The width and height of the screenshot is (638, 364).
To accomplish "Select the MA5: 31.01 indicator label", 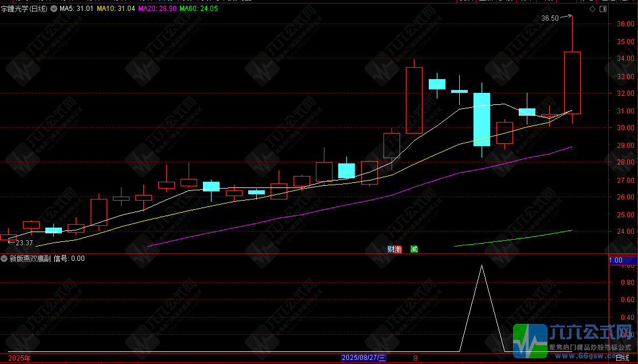I will coord(76,9).
